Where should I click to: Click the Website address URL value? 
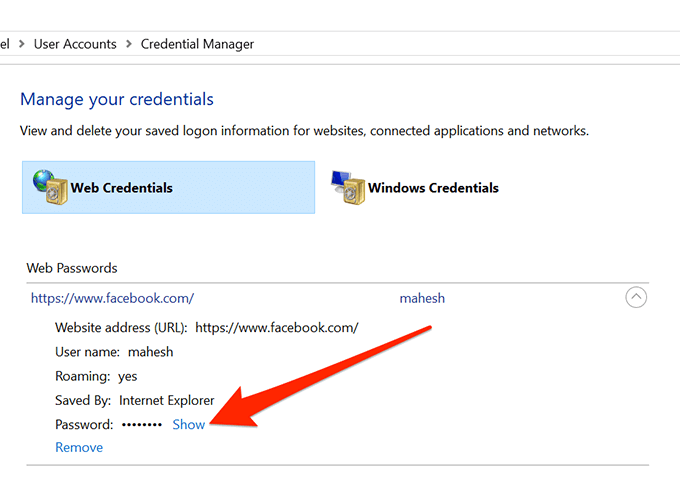pos(276,328)
